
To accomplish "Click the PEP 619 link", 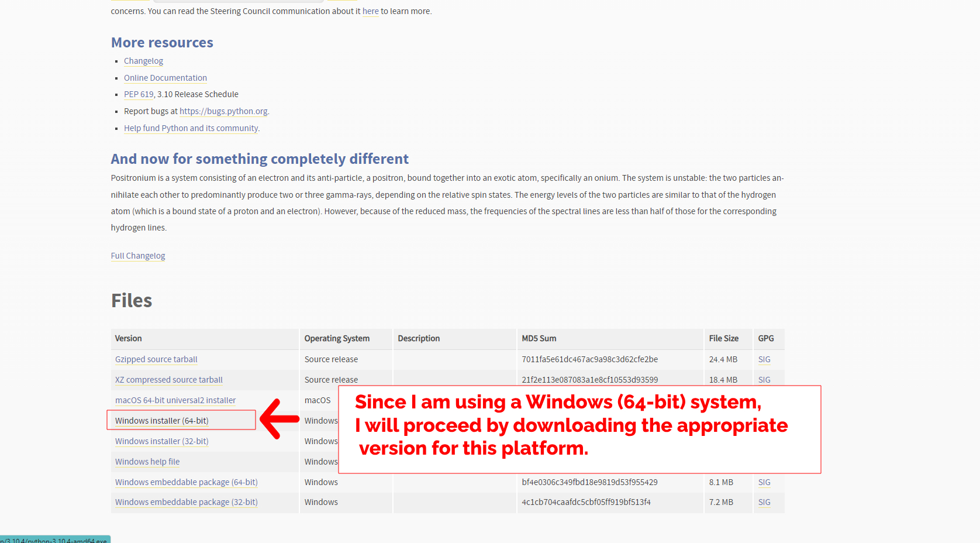I will pyautogui.click(x=139, y=94).
